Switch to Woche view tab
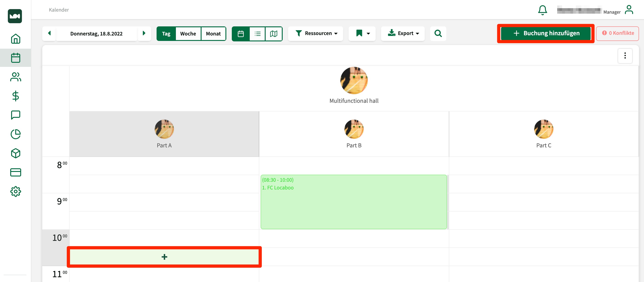The image size is (644, 282). [x=188, y=33]
